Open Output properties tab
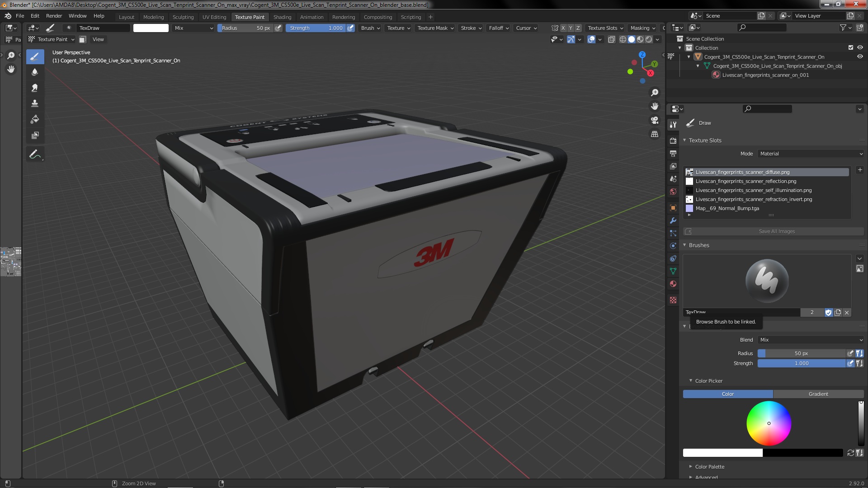The width and height of the screenshot is (868, 488). (673, 154)
